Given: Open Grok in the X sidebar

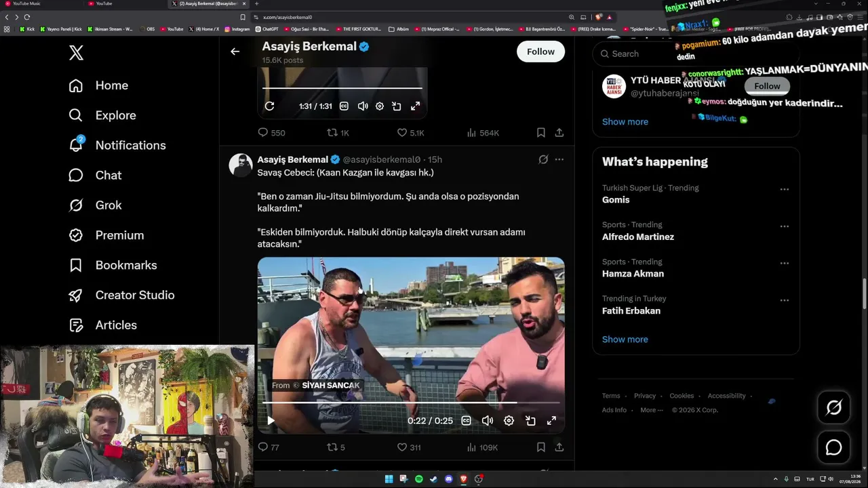Looking at the screenshot, I should coord(95,205).
